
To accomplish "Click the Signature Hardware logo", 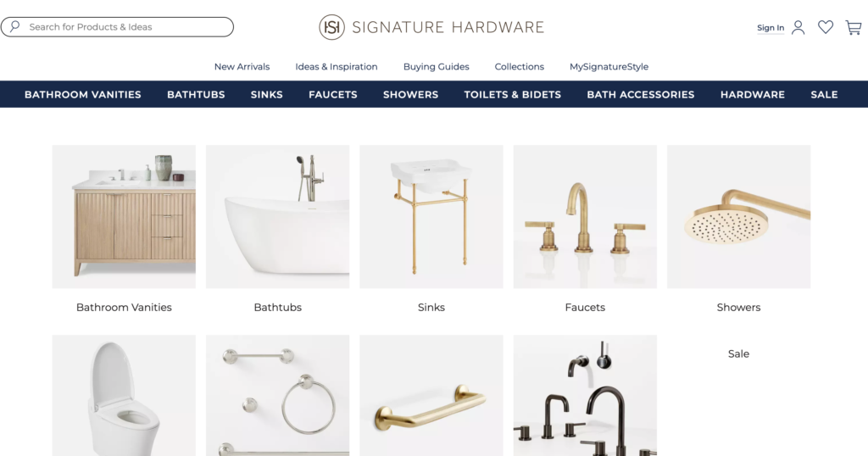I will click(431, 27).
